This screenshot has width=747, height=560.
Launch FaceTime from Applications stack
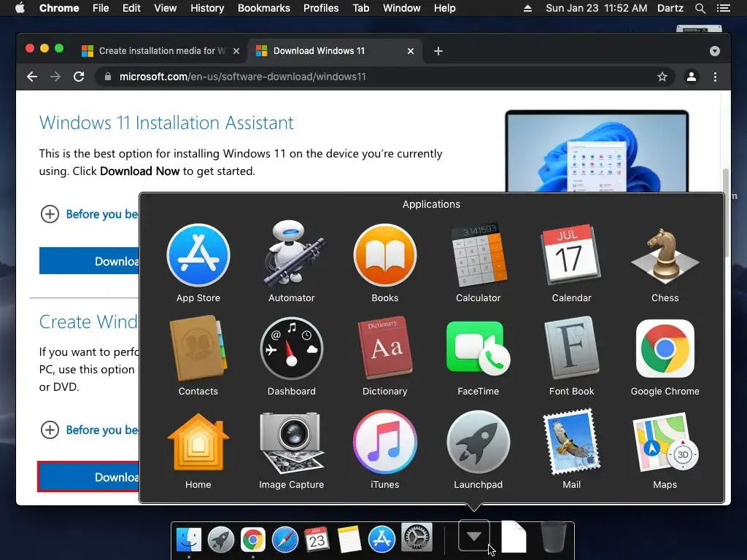[479, 348]
